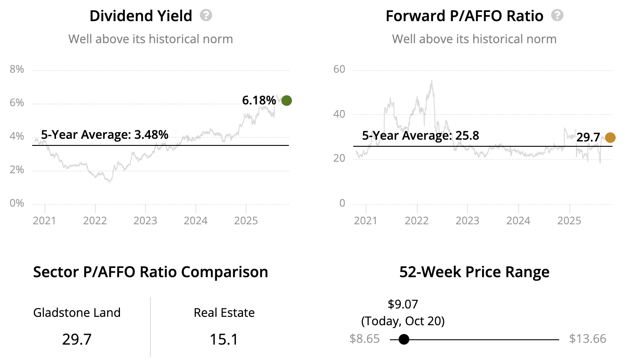
Task: Click the $13.66 52-week high label
Action: [587, 339]
